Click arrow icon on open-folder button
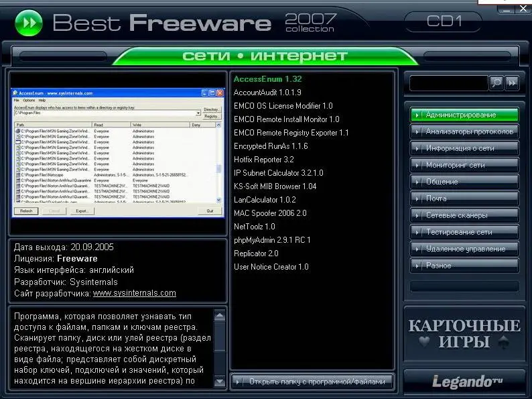Image resolution: width=532 pixels, height=399 pixels. pyautogui.click(x=238, y=382)
